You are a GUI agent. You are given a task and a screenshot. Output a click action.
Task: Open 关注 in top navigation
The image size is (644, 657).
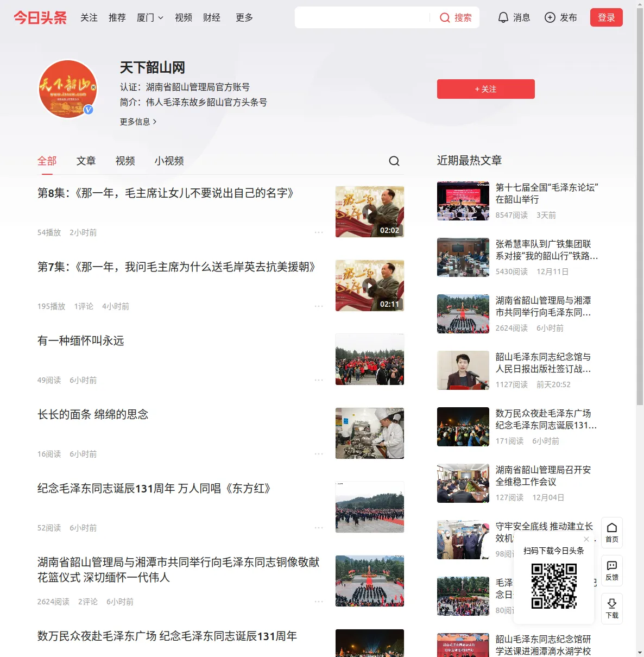pyautogui.click(x=89, y=18)
